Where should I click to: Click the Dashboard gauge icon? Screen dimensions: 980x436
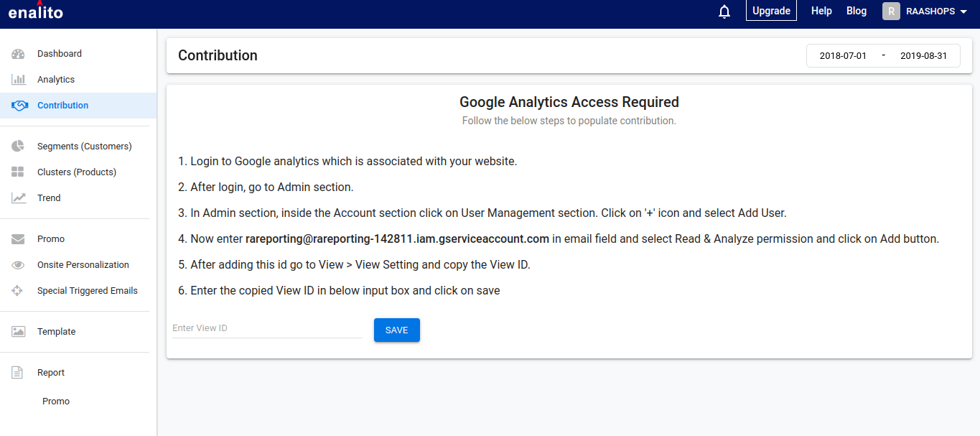click(x=19, y=54)
